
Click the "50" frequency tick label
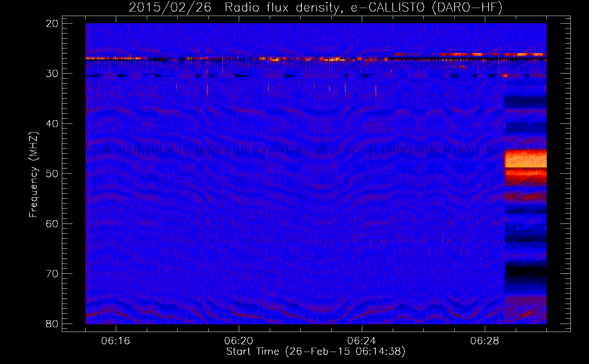(52, 174)
